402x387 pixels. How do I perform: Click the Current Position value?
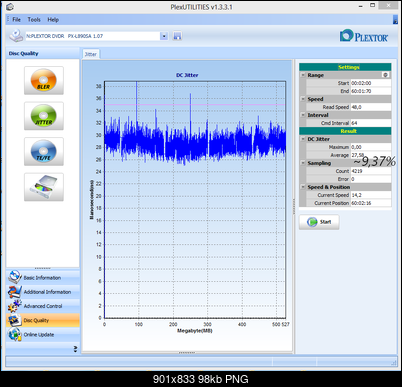tap(370, 203)
